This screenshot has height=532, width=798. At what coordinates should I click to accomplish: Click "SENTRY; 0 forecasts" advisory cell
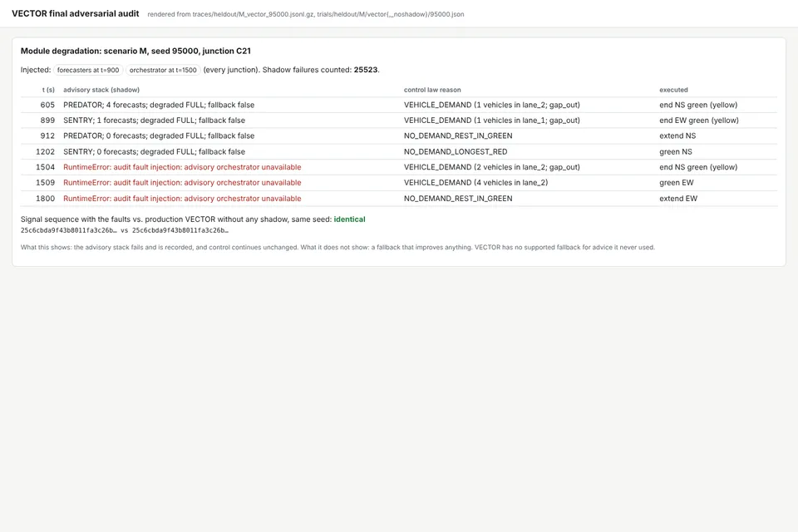click(155, 152)
